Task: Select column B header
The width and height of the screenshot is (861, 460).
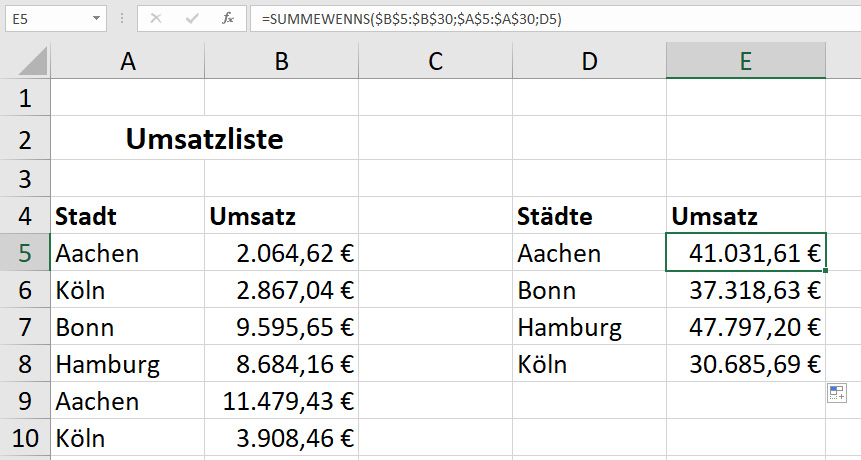Action: (x=281, y=60)
